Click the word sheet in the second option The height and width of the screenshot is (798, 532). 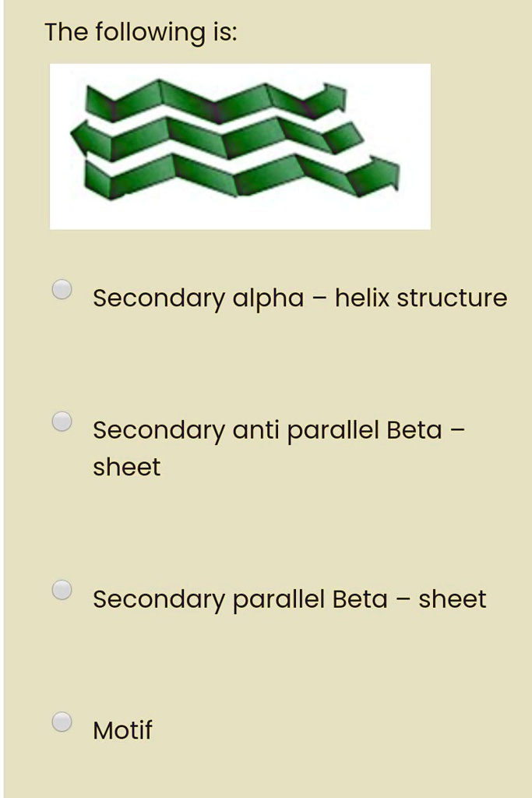tap(126, 466)
